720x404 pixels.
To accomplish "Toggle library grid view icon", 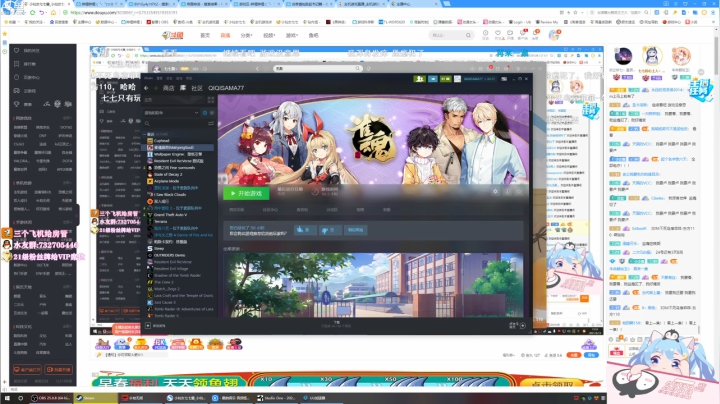I will coord(211,100).
